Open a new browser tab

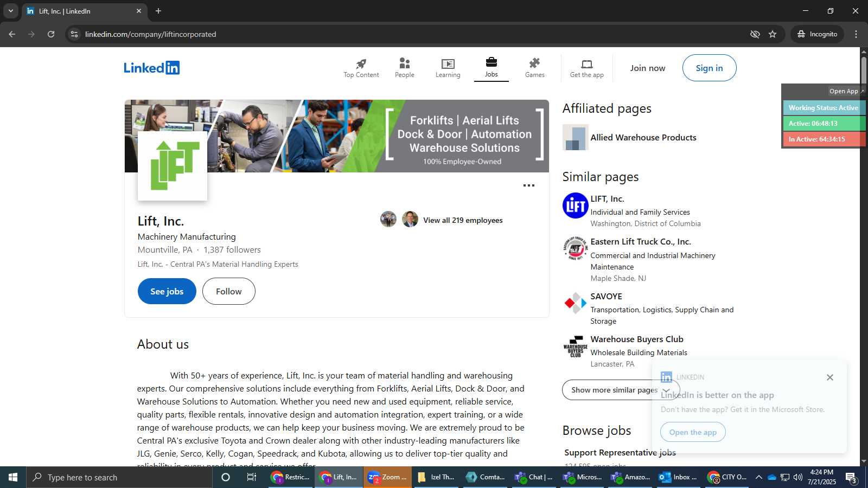point(158,11)
